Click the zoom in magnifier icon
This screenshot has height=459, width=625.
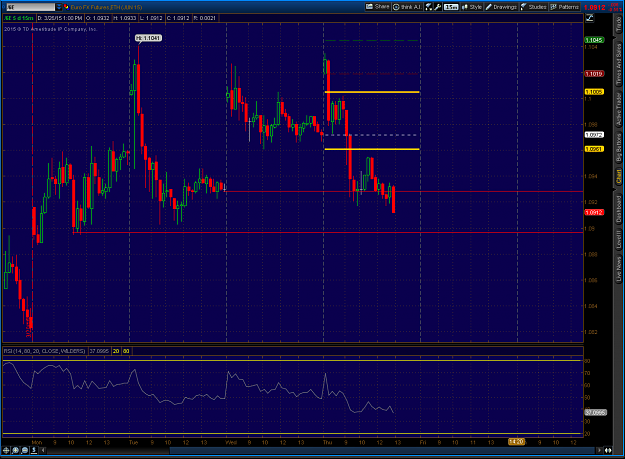[16, 450]
